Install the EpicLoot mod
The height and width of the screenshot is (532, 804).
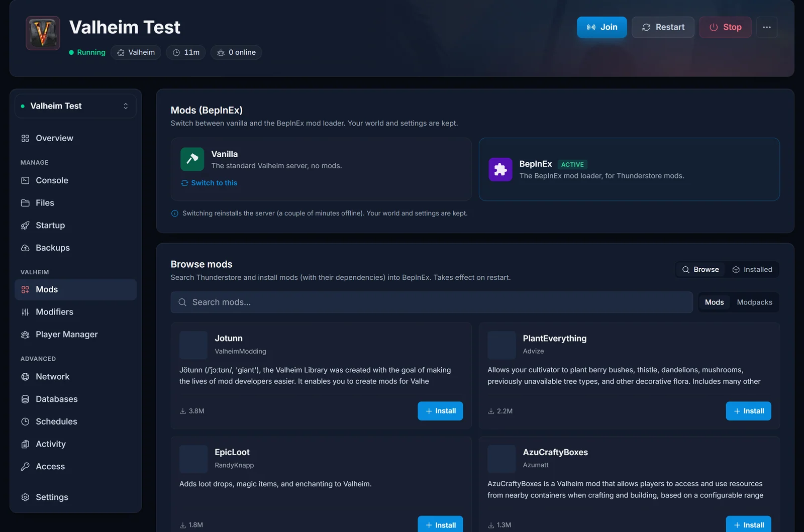(440, 524)
